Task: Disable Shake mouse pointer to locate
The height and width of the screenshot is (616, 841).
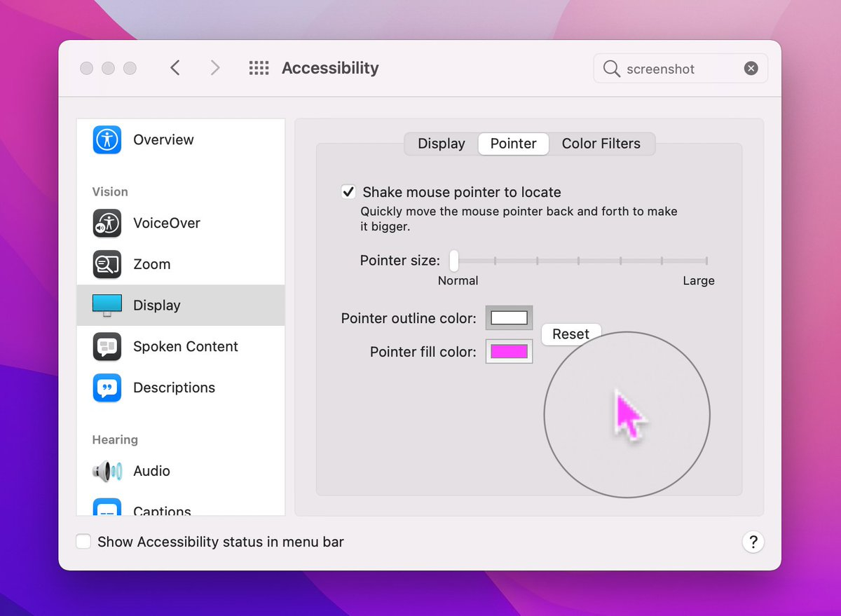Action: tap(348, 192)
